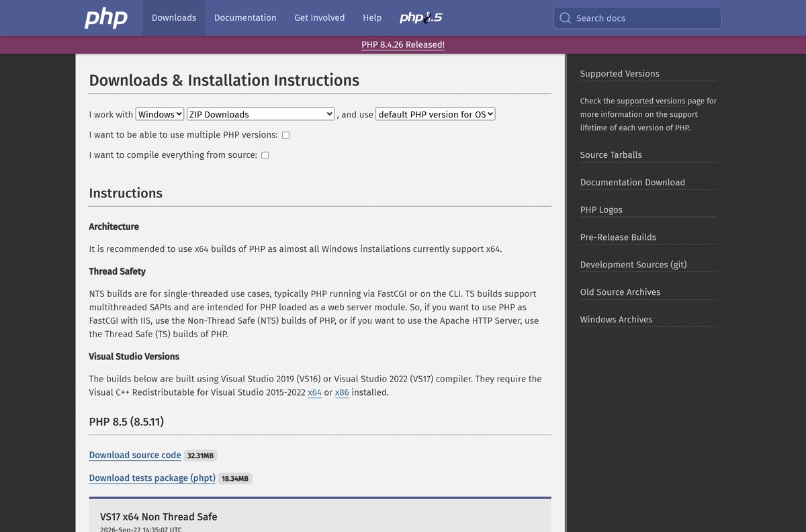Click the VS17 x64 Non Thread Safe heading
806x532 pixels.
159,517
